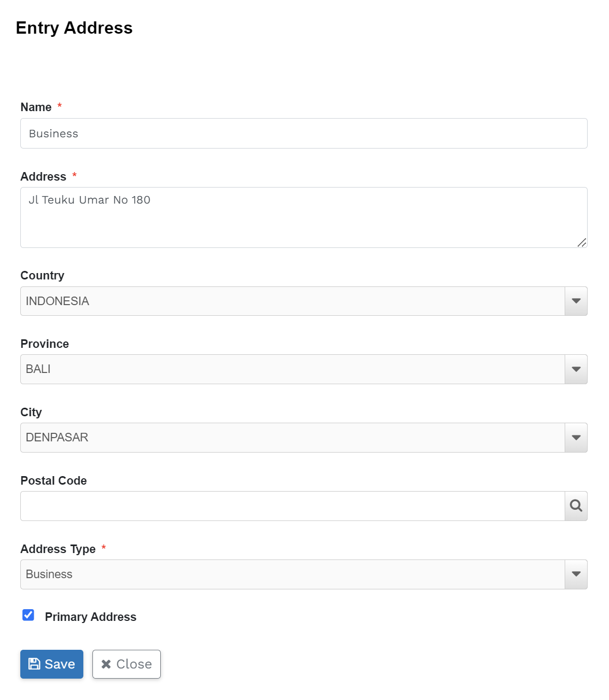Image resolution: width=609 pixels, height=700 pixels.
Task: Expand the Address Type dropdown arrow
Action: pyautogui.click(x=576, y=574)
